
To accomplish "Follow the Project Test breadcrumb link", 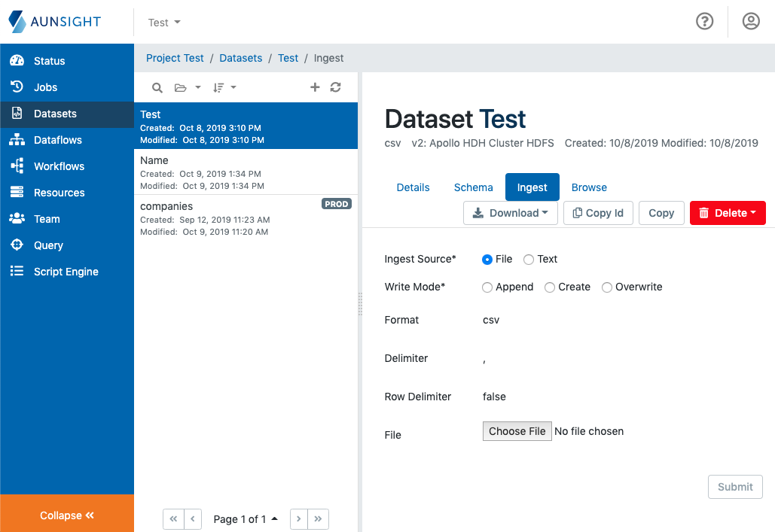I will click(x=175, y=58).
